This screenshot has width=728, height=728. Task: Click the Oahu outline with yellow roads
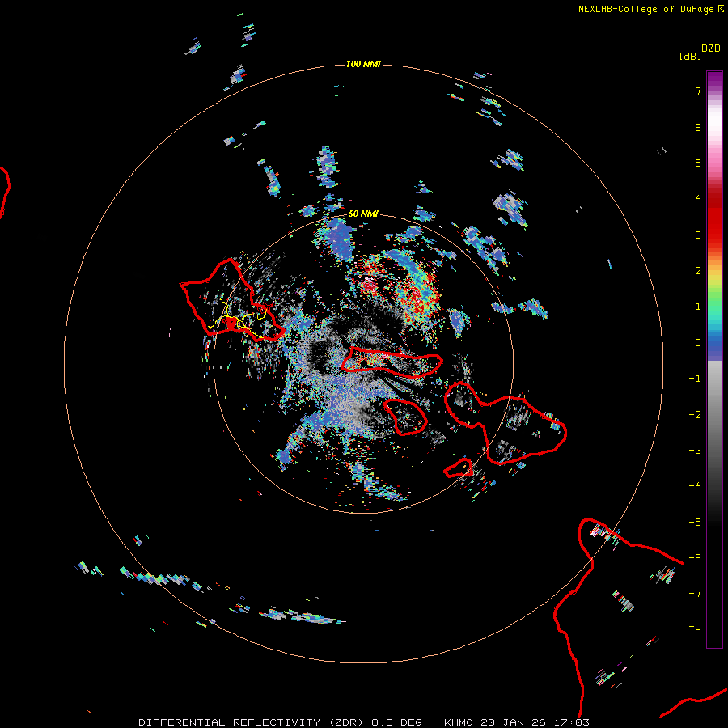click(x=231, y=301)
